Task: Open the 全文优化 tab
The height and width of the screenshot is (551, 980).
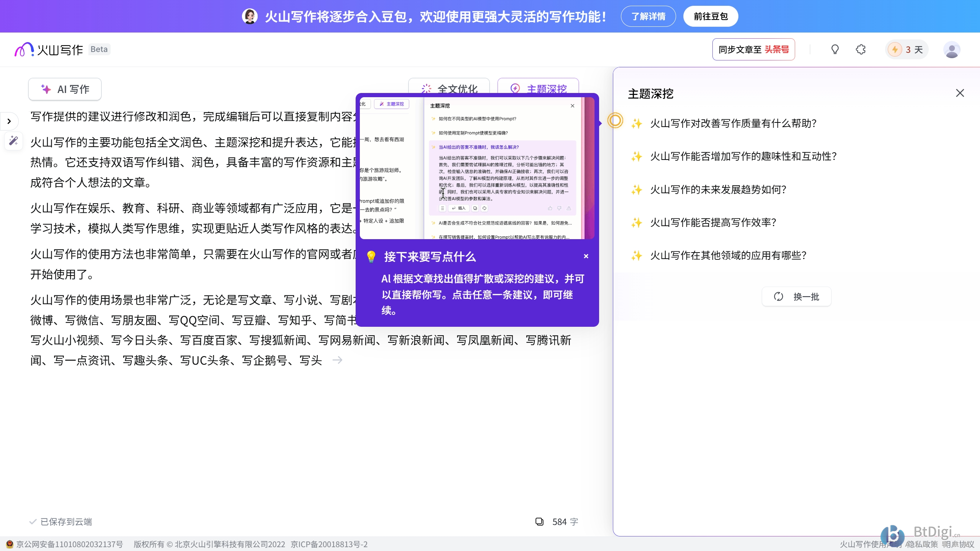Action: click(x=449, y=86)
